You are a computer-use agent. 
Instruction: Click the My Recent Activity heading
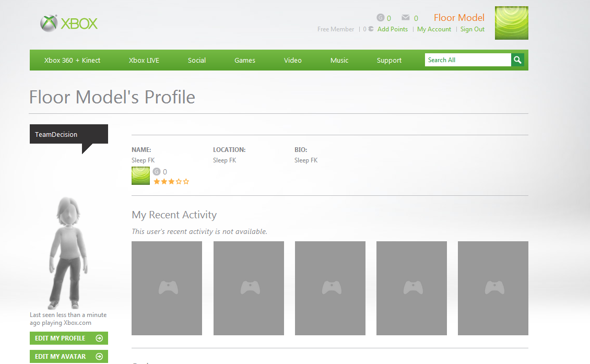pos(174,215)
